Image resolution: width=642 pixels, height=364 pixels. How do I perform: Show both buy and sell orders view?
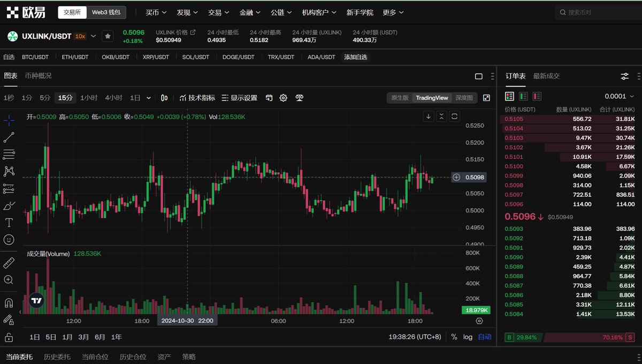click(x=509, y=96)
